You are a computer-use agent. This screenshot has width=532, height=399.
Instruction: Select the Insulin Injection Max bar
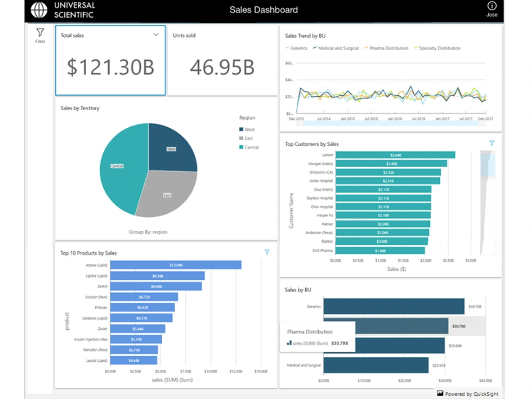136,339
